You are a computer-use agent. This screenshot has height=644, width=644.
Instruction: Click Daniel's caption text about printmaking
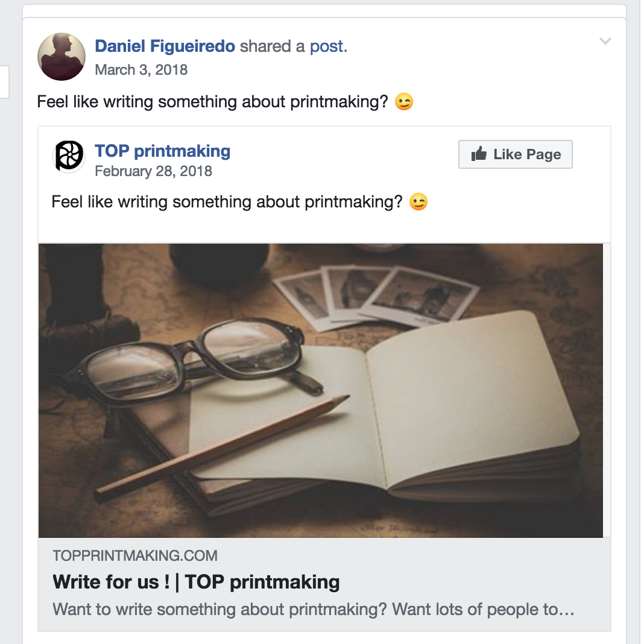(x=211, y=102)
